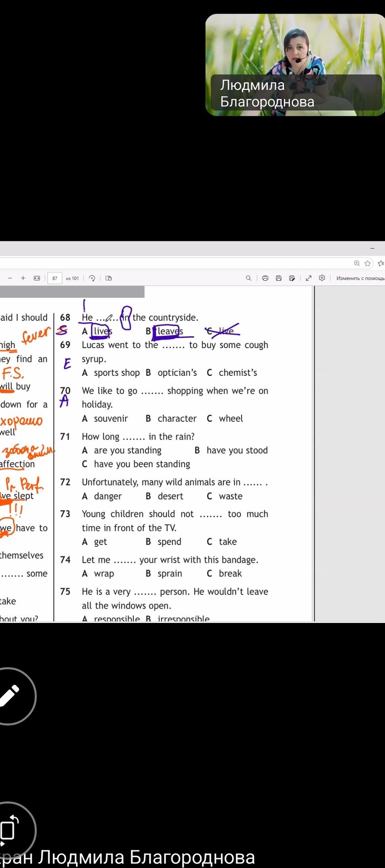Select chemist's option in question 69

[x=232, y=373]
